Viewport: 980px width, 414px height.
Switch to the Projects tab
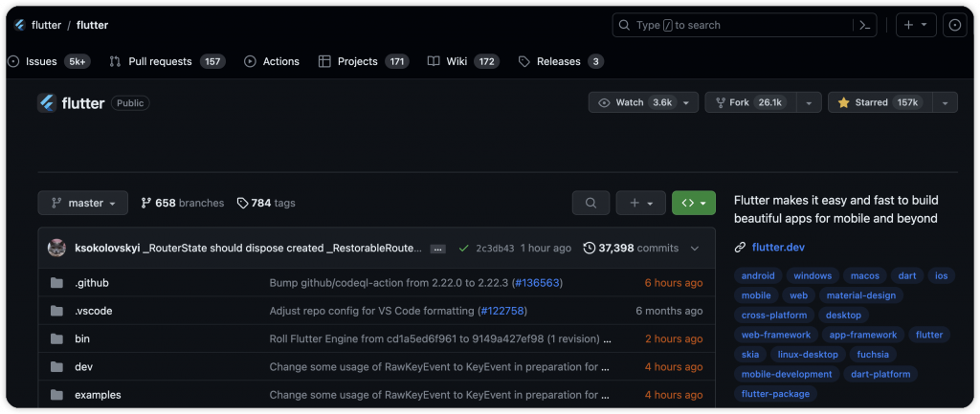click(364, 61)
